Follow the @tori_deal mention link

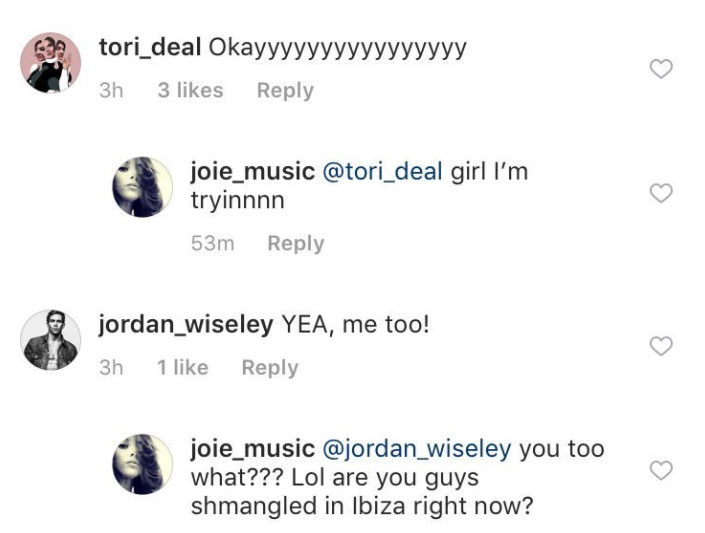coord(383,172)
